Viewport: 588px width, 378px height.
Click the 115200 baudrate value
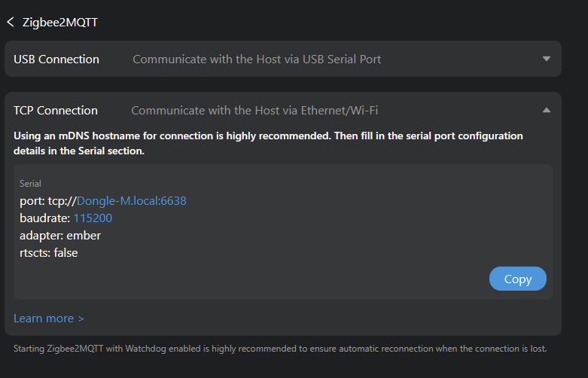pyautogui.click(x=93, y=218)
